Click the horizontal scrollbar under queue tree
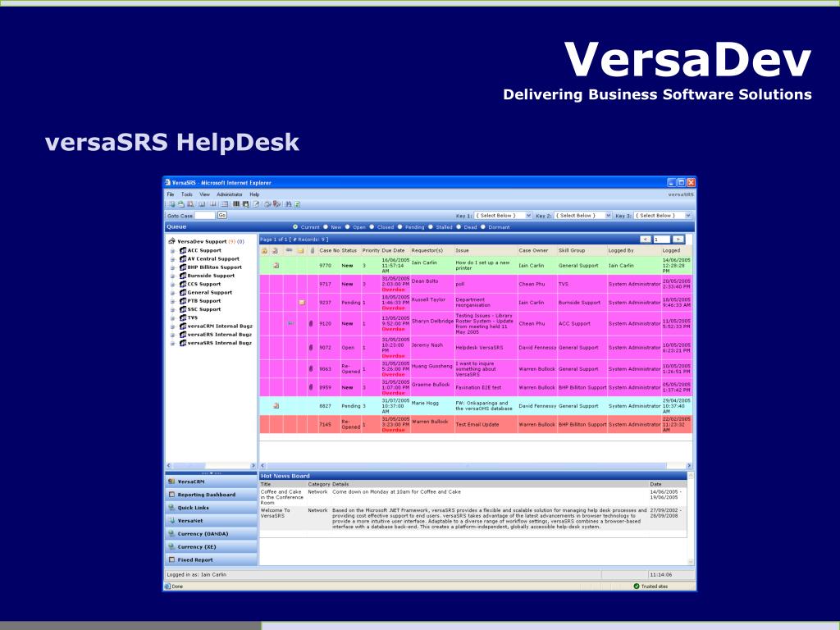Screen dimensions: 840x630 pyautogui.click(x=211, y=466)
